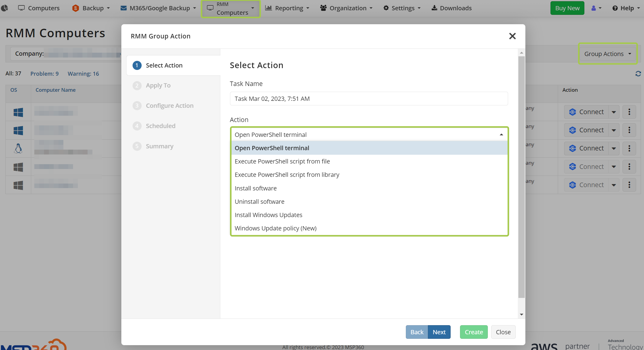
Task: Expand the Reporting menu
Action: pos(287,8)
